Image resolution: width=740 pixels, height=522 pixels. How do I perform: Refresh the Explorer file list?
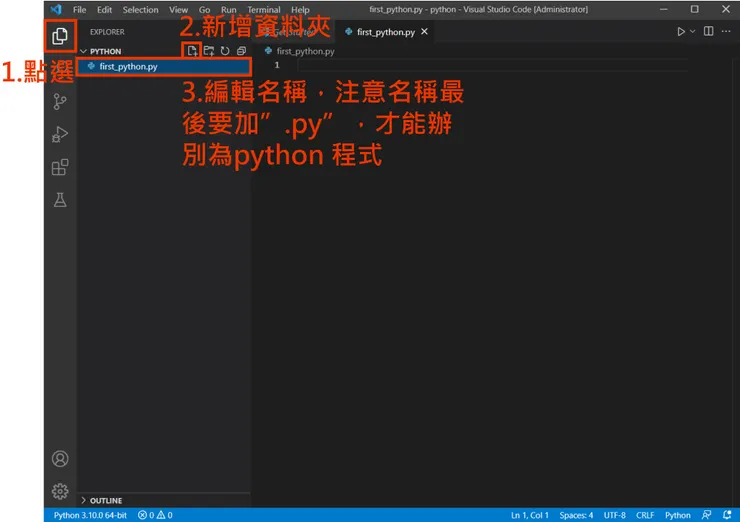225,51
